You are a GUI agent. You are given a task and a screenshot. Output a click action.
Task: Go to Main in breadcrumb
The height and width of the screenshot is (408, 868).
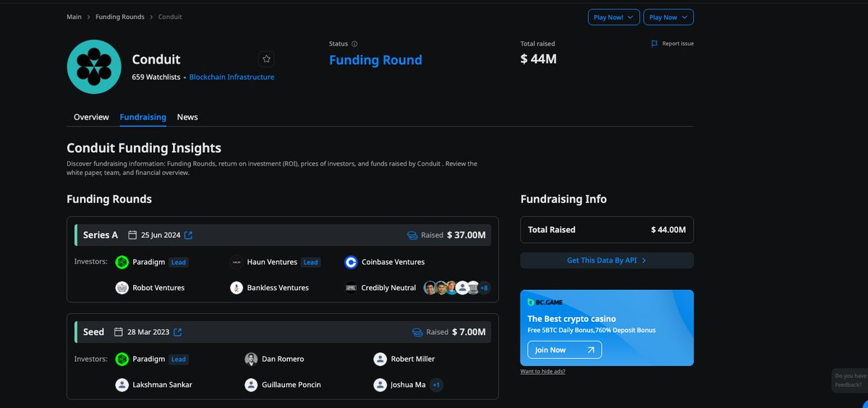[x=74, y=17]
